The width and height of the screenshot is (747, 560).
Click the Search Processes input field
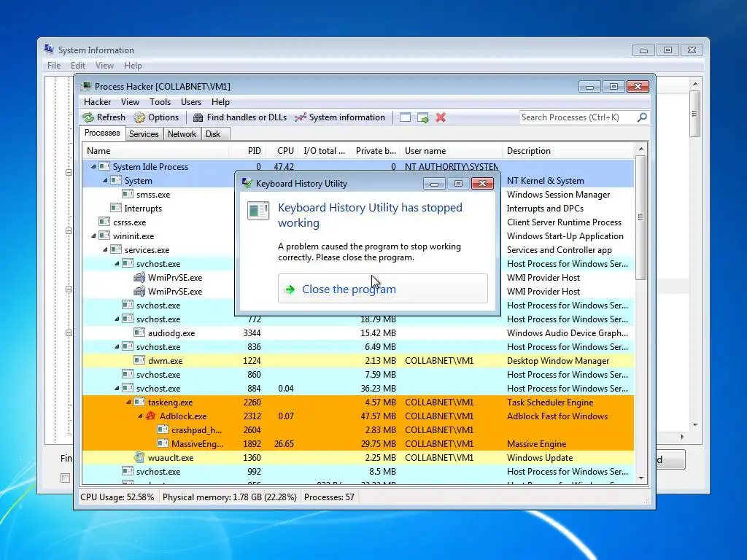click(578, 117)
